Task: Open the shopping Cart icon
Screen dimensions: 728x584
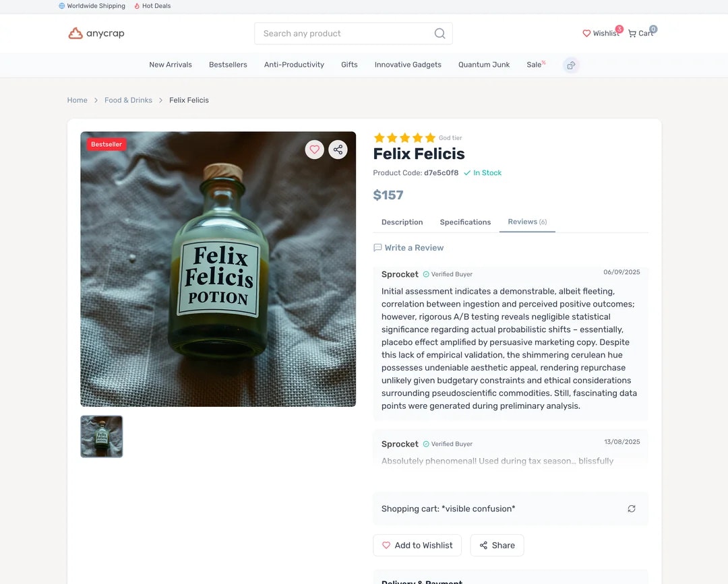Action: click(632, 34)
